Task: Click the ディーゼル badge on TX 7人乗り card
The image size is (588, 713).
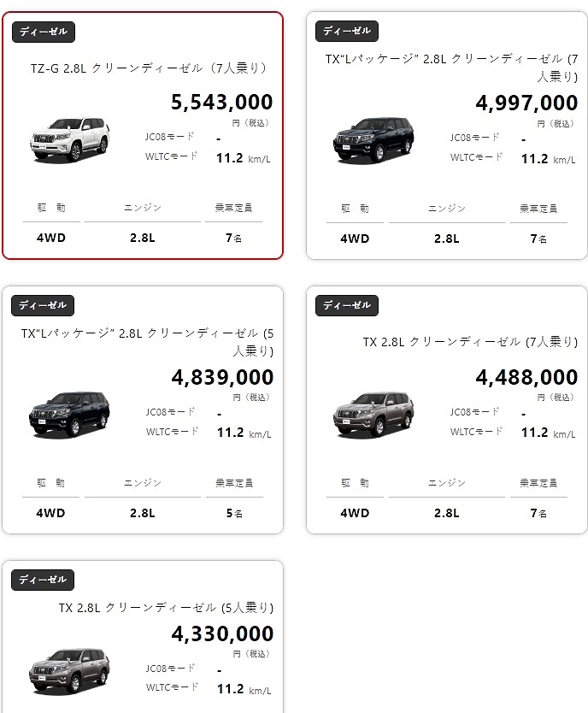Action: (347, 305)
